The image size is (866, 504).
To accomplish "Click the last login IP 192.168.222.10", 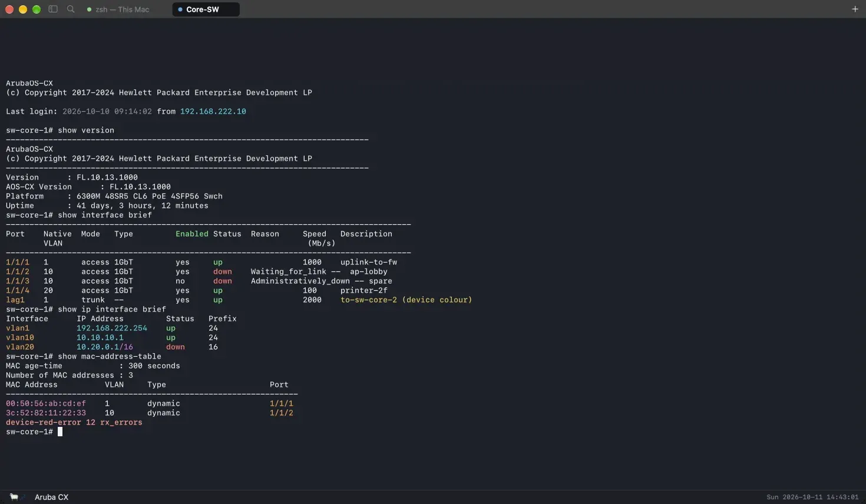I will [213, 111].
